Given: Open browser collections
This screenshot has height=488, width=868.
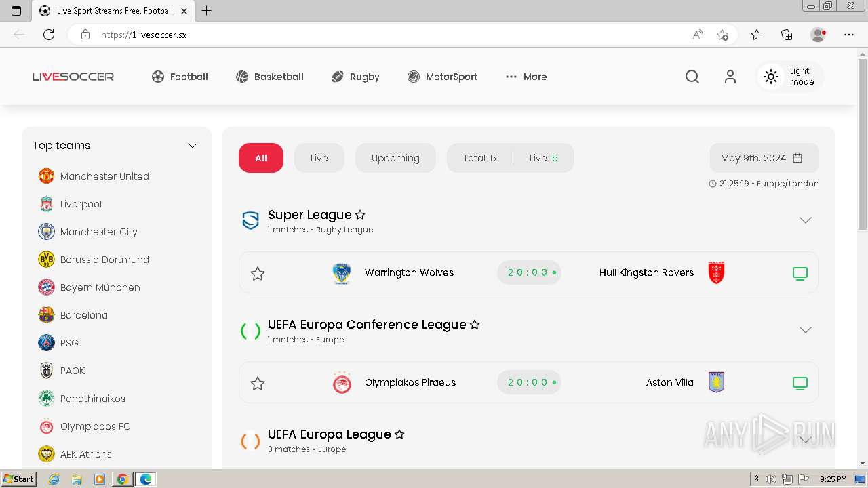Looking at the screenshot, I should click(x=787, y=35).
